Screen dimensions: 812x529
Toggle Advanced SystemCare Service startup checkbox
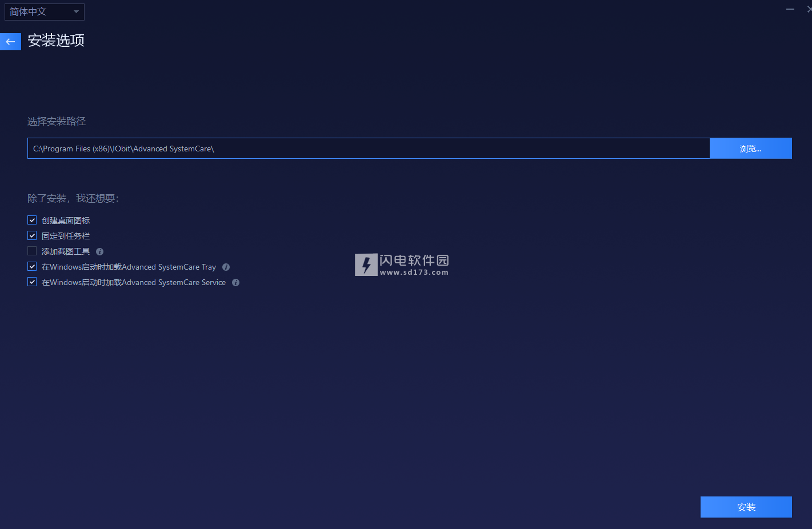click(x=32, y=282)
